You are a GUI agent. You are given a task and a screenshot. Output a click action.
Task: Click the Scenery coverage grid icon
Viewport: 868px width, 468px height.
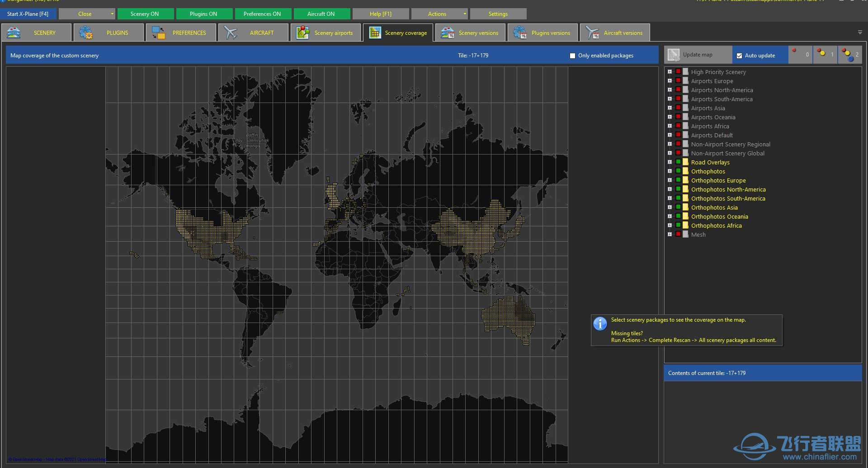point(375,33)
